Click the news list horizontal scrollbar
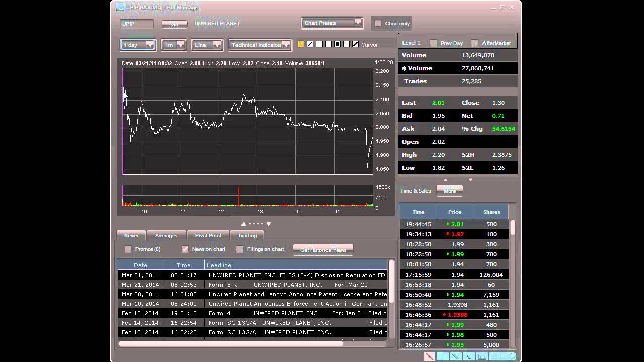This screenshot has width=644, height=362. [x=230, y=344]
